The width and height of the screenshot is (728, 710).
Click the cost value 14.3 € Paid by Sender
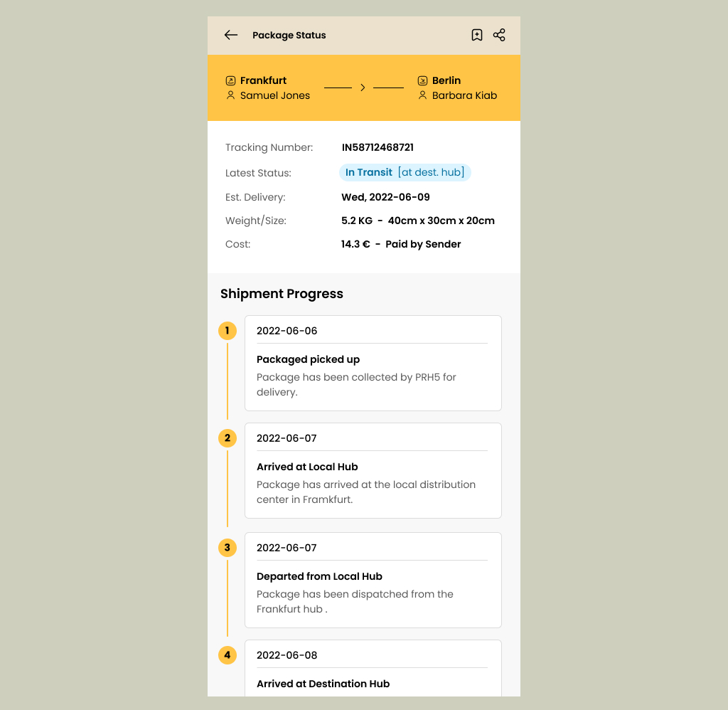click(401, 245)
